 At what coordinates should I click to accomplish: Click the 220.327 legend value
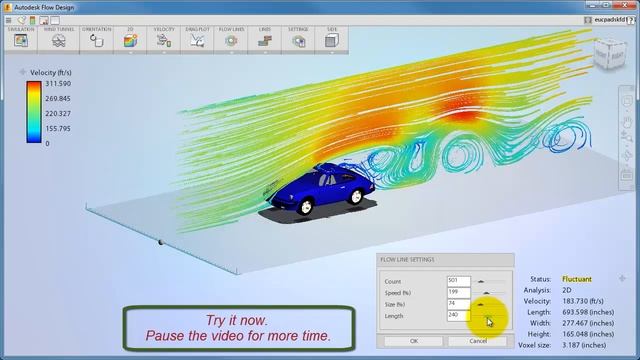(58, 113)
